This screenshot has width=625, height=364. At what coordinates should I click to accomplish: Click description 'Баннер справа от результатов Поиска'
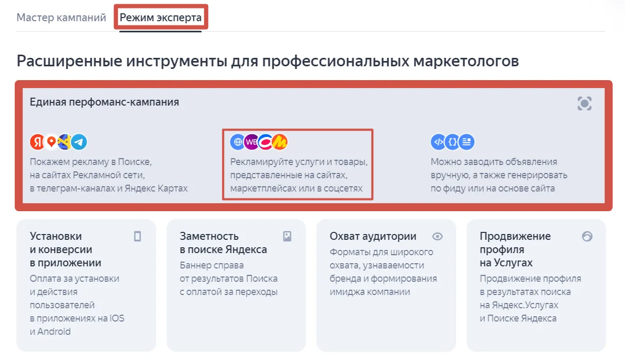point(228,272)
